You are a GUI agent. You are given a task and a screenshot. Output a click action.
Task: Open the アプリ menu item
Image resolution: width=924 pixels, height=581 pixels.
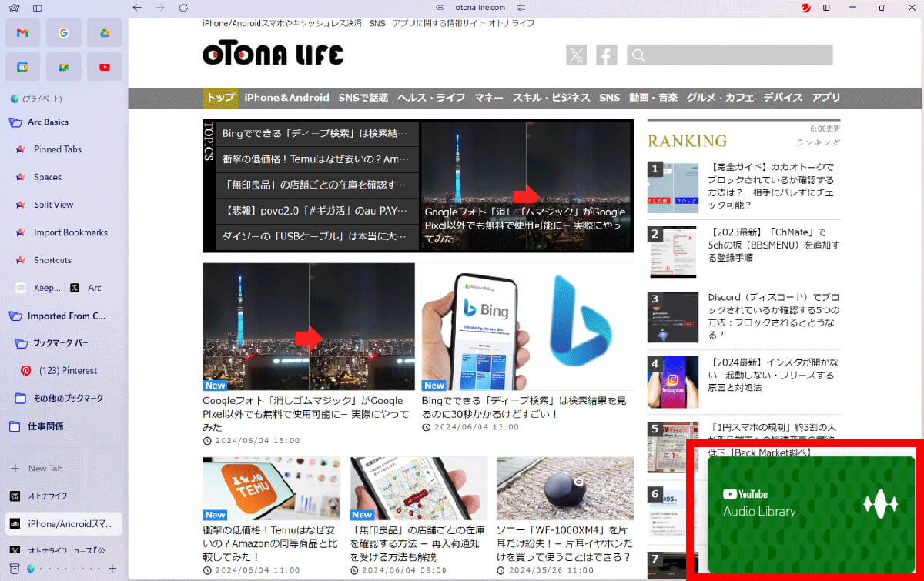pos(826,98)
